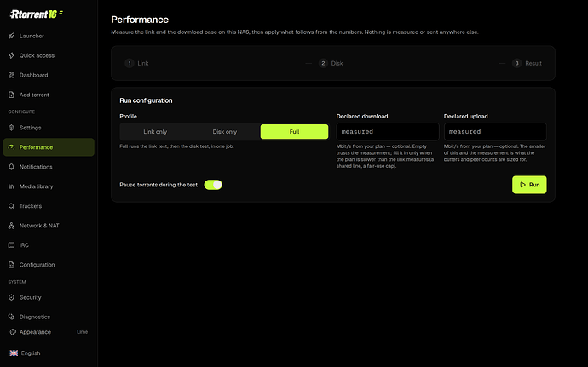The height and width of the screenshot is (367, 588).
Task: Open the Media library label
Action: click(37, 186)
